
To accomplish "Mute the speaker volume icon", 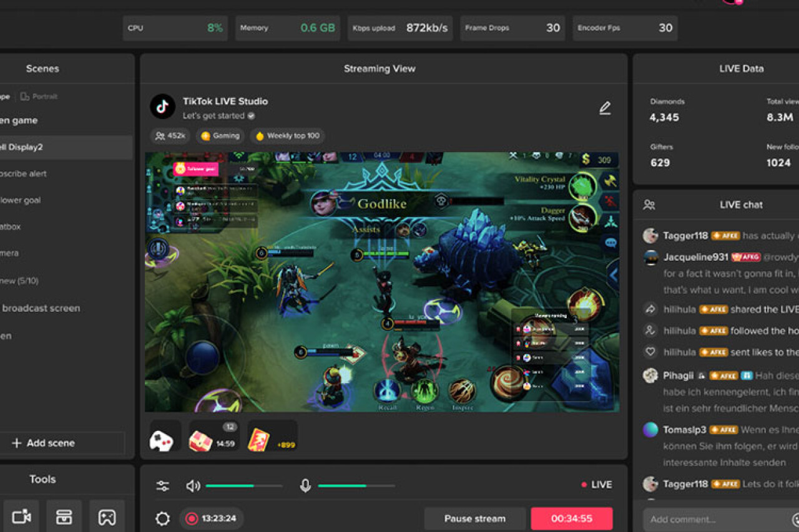I will (x=193, y=486).
